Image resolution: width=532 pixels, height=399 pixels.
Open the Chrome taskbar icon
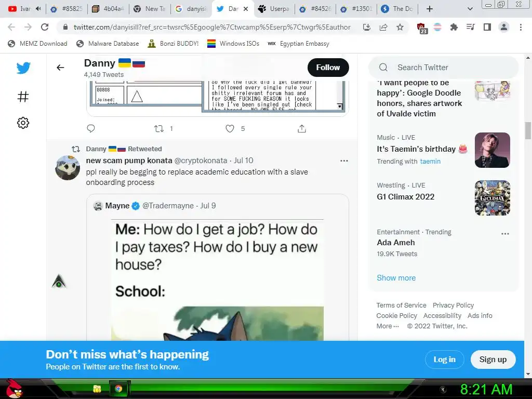pos(118,389)
